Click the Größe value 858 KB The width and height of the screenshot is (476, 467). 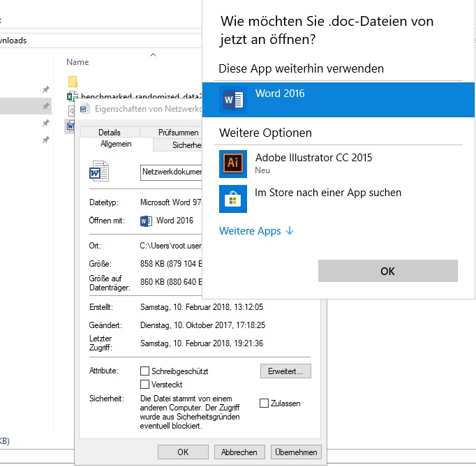click(171, 264)
